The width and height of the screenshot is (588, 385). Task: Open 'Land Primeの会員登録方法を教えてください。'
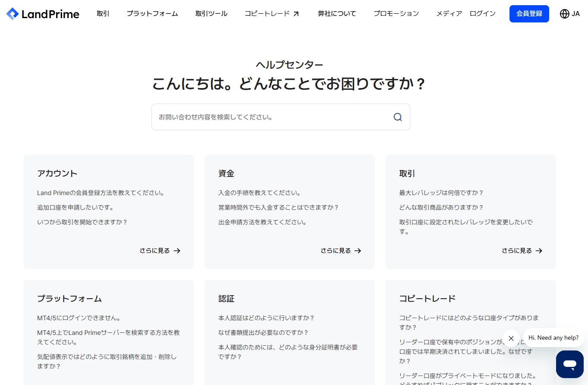(101, 193)
